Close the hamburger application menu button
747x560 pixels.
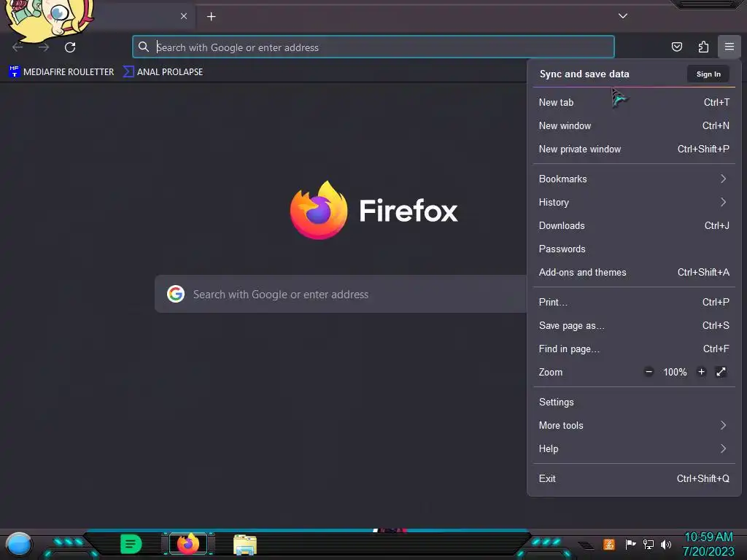pos(729,47)
